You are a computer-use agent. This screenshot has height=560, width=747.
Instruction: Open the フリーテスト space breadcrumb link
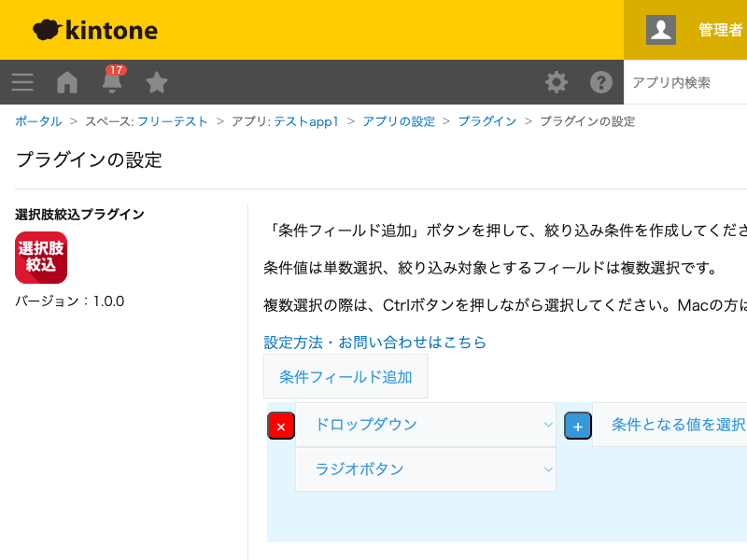click(x=173, y=121)
